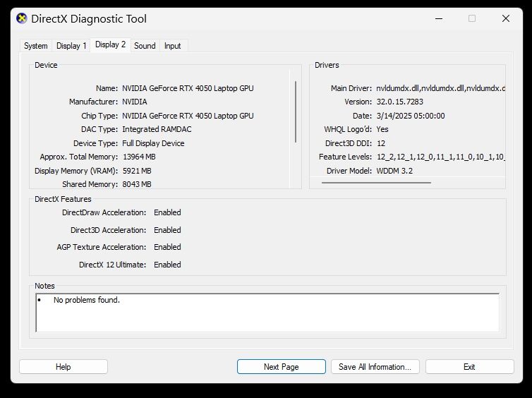The width and height of the screenshot is (532, 398).
Task: Click the Drivers panel horizontal scrollbar
Action: [376, 183]
